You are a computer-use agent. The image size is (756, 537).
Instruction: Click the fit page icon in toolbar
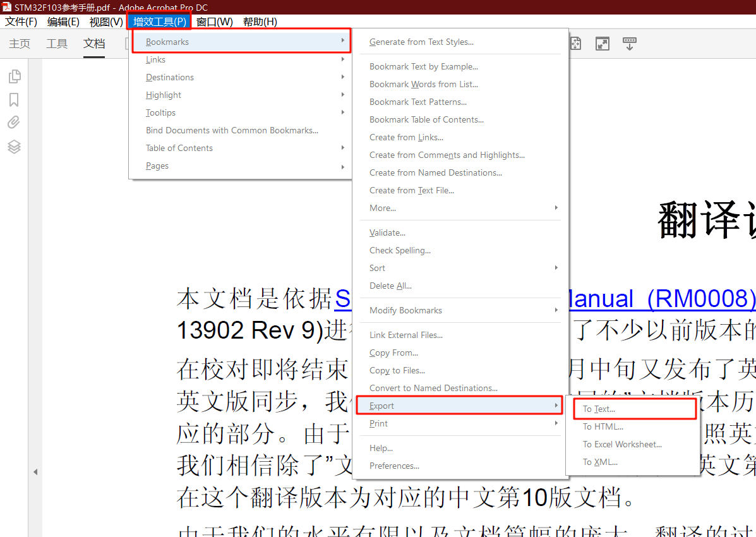(x=575, y=44)
